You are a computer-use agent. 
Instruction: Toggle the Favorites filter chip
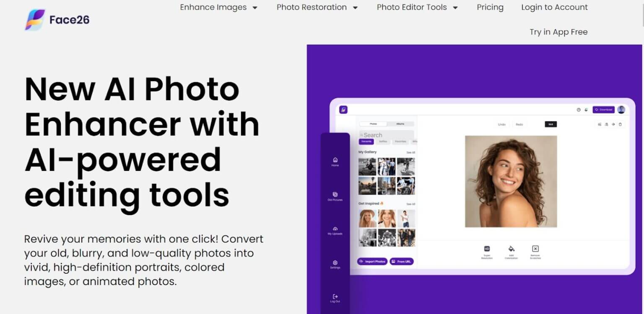pyautogui.click(x=400, y=142)
